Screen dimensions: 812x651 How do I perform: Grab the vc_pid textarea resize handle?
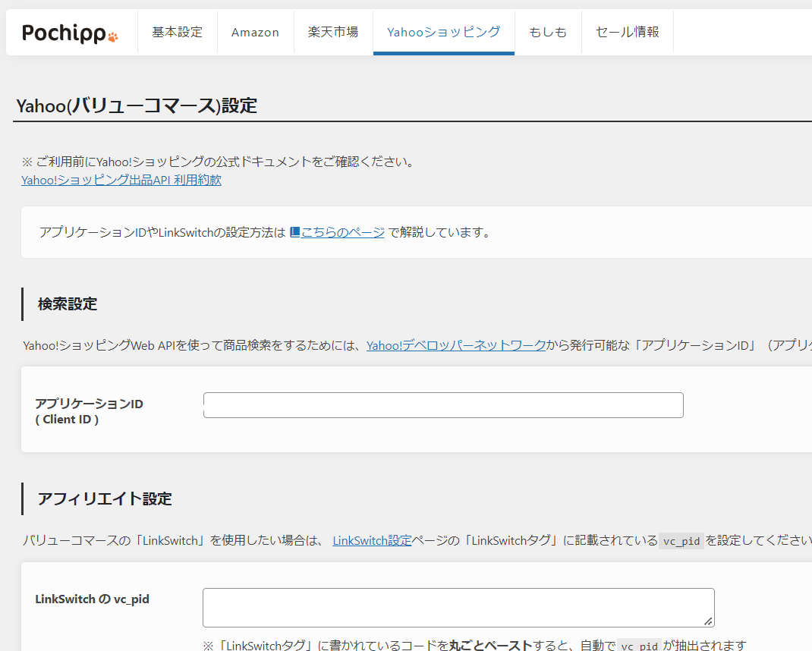(x=708, y=621)
